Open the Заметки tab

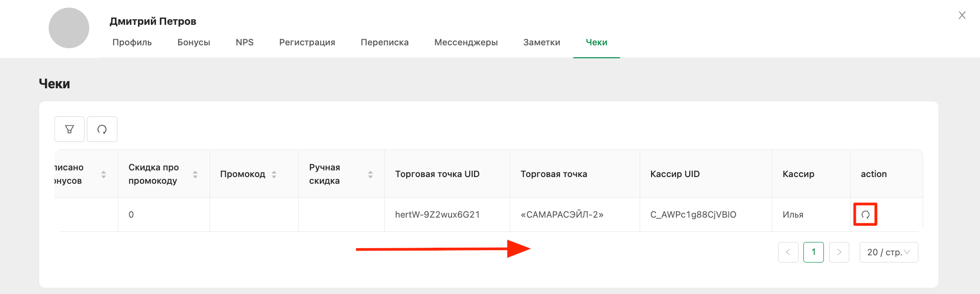click(x=542, y=42)
